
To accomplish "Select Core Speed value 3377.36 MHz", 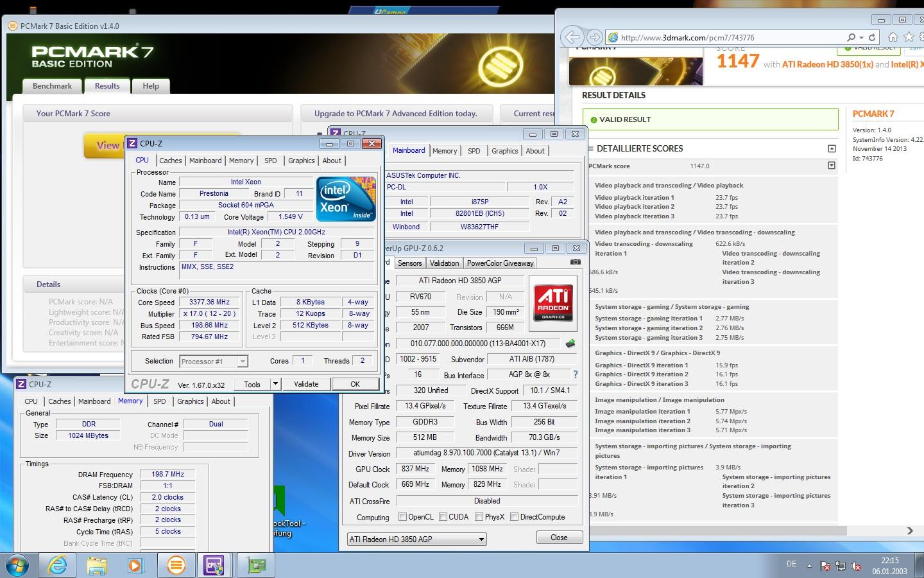I will click(209, 302).
